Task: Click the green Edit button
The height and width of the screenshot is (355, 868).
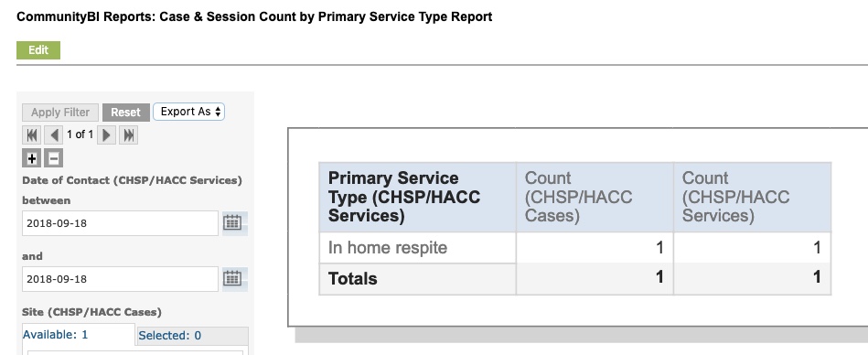Action: coord(38,49)
